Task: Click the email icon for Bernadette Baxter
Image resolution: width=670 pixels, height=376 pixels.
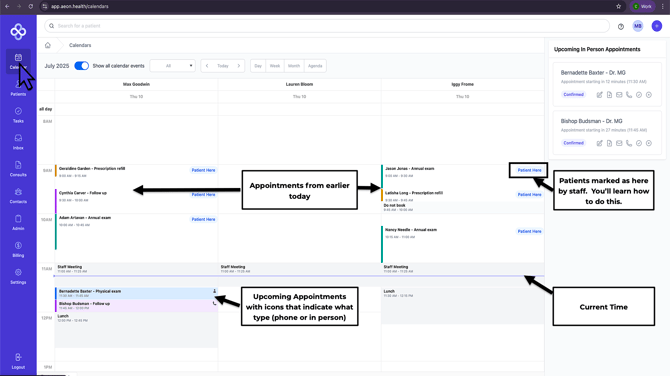Action: pos(619,95)
